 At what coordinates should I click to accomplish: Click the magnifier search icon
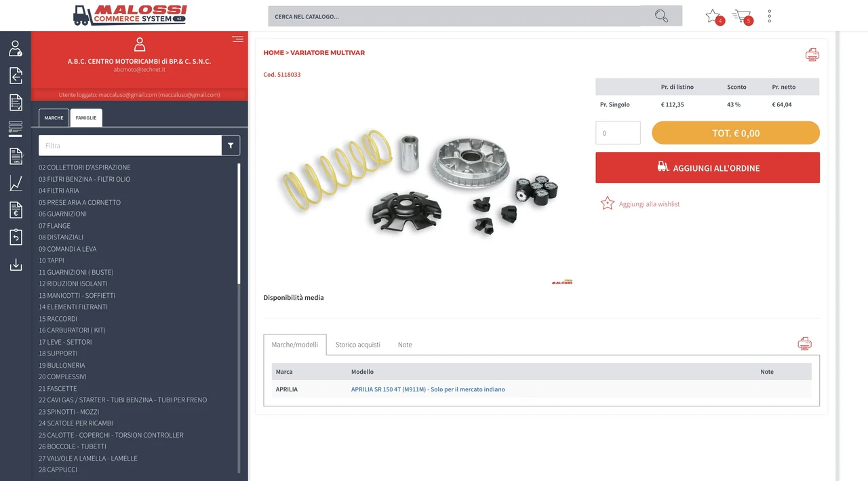coord(661,16)
